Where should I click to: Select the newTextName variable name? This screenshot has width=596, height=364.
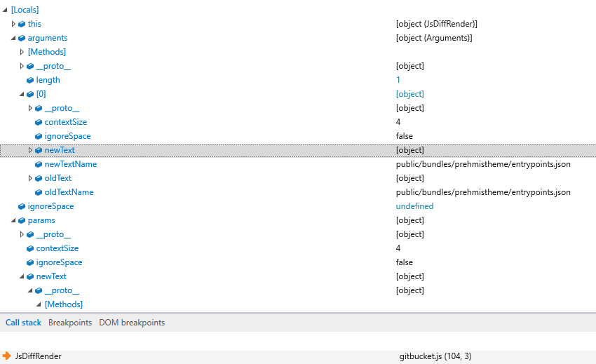pos(71,164)
